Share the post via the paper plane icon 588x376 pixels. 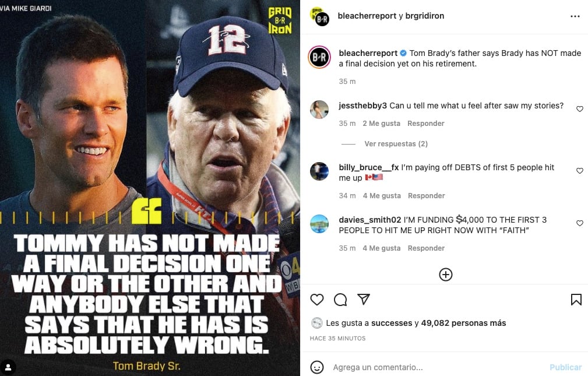pos(364,299)
